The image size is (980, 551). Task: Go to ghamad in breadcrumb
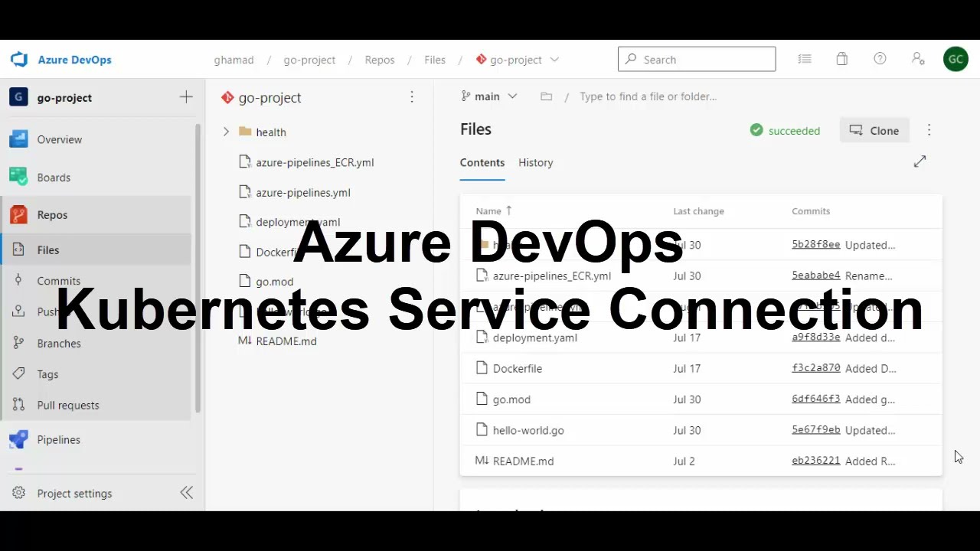[234, 60]
